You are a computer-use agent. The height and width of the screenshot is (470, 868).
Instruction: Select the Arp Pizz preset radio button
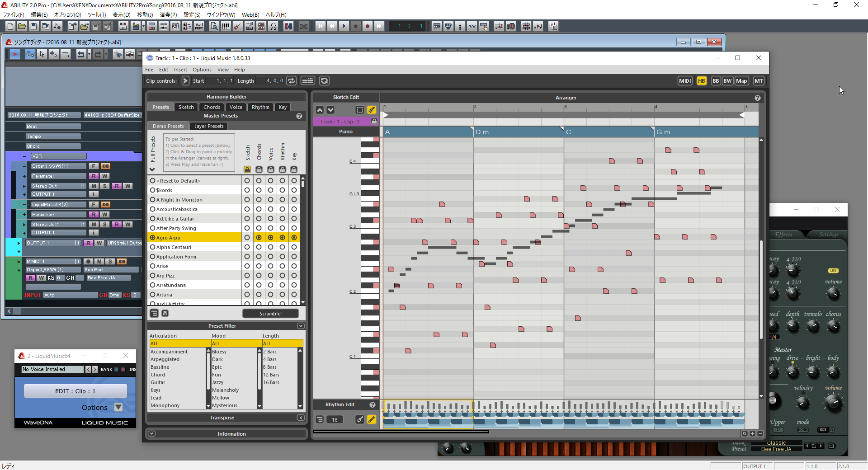coord(153,276)
